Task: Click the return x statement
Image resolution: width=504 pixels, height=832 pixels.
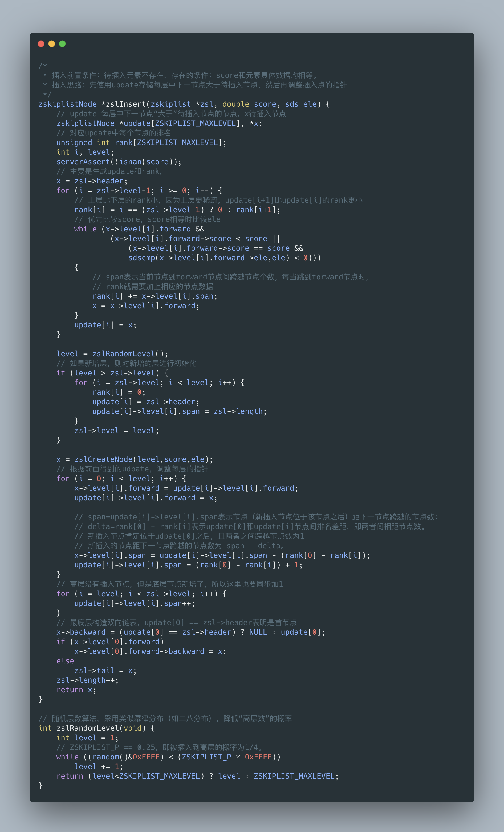Action: click(76, 690)
